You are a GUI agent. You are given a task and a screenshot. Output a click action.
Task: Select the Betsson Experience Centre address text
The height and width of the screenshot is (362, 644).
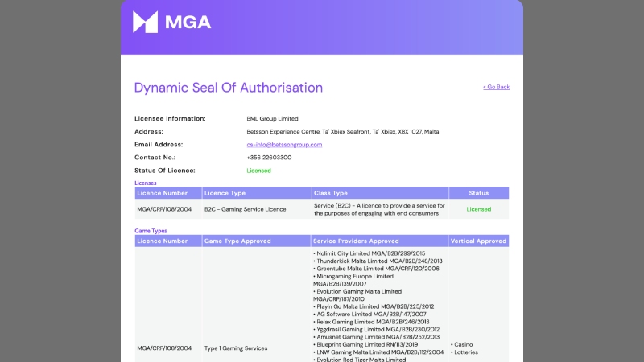click(343, 132)
